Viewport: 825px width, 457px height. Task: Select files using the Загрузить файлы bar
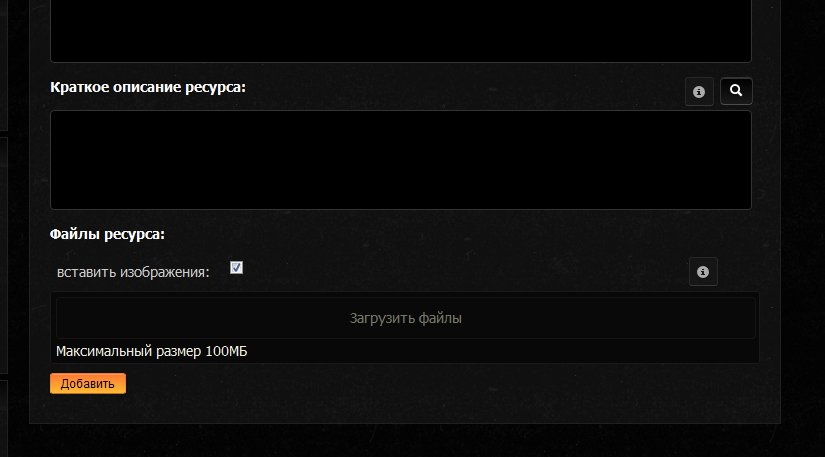(406, 318)
